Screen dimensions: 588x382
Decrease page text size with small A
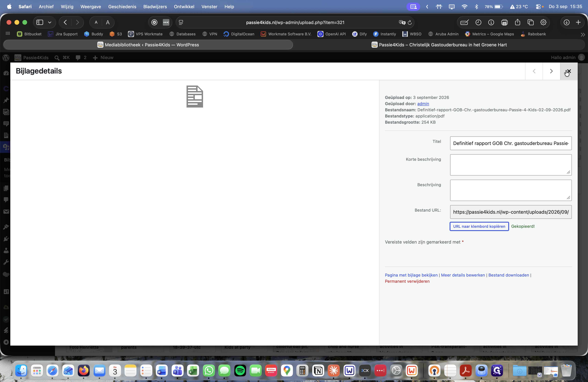(x=96, y=23)
